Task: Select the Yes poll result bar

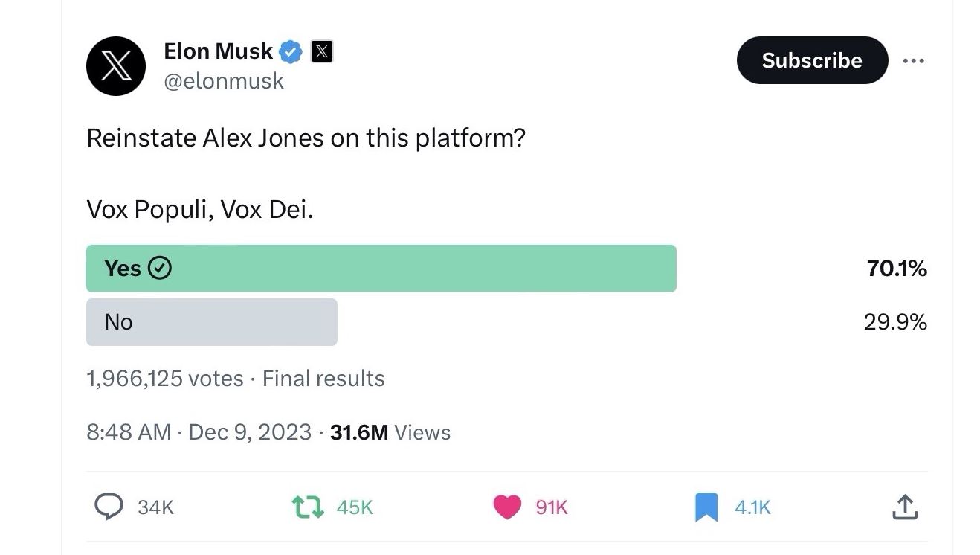Action: point(381,268)
